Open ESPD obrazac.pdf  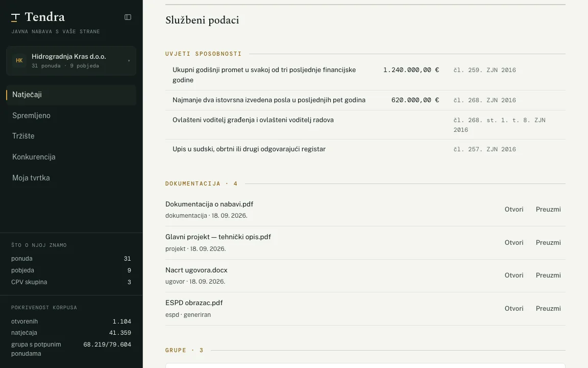coord(514,308)
